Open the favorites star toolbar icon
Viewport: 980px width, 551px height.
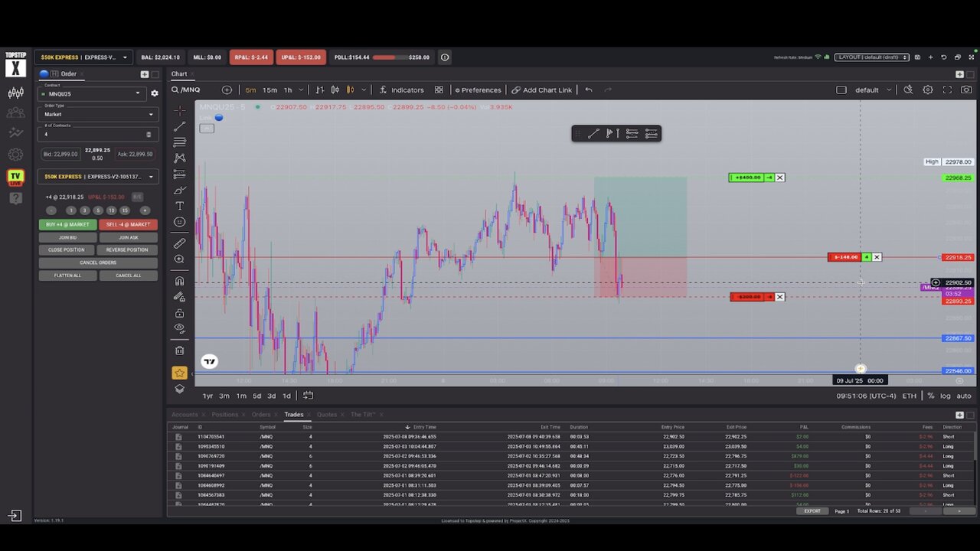(x=179, y=373)
